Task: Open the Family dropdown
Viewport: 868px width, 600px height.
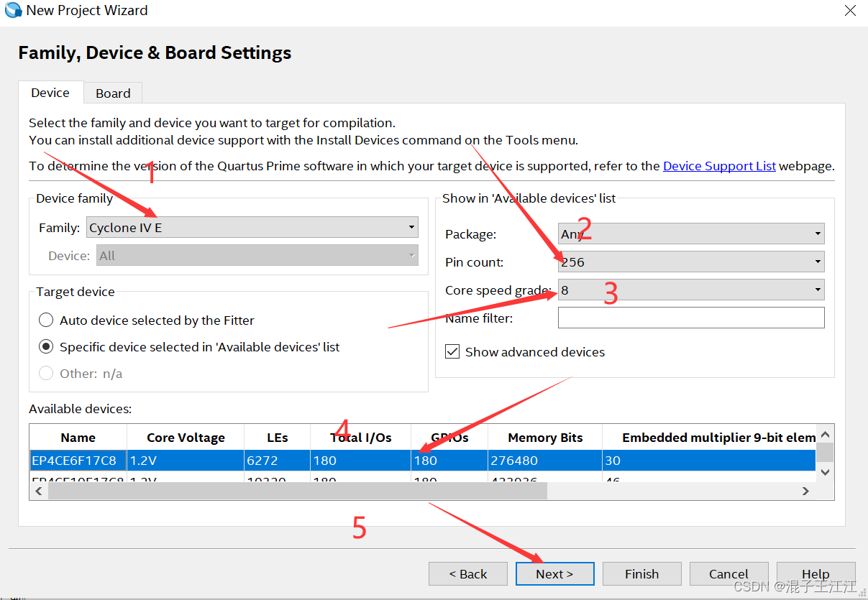Action: pyautogui.click(x=252, y=228)
